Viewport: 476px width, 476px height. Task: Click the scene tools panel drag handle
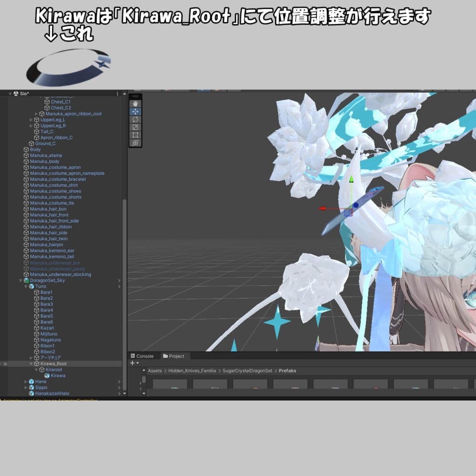(x=135, y=96)
